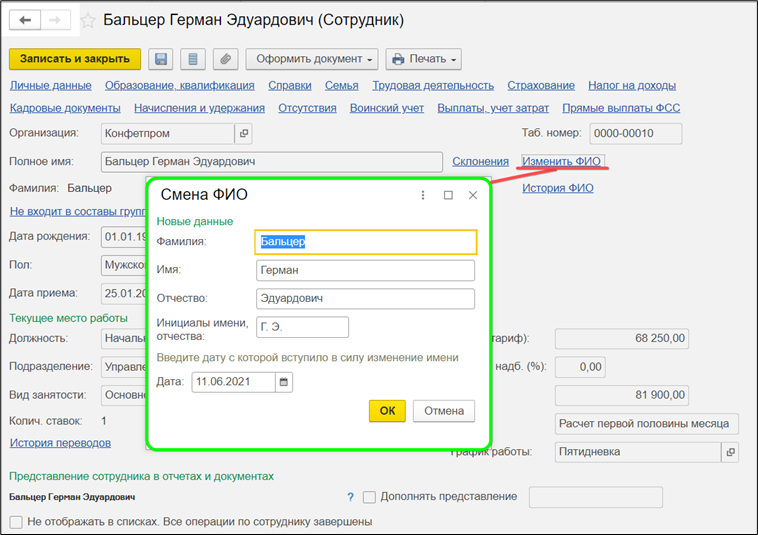Open Конфетпром organization card icon

[x=244, y=133]
